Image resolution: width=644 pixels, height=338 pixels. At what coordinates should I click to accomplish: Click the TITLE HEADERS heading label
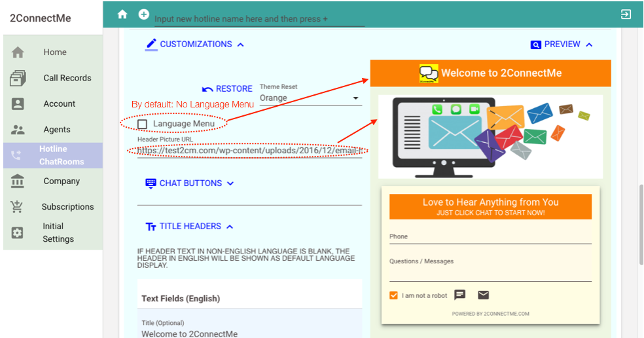point(190,227)
